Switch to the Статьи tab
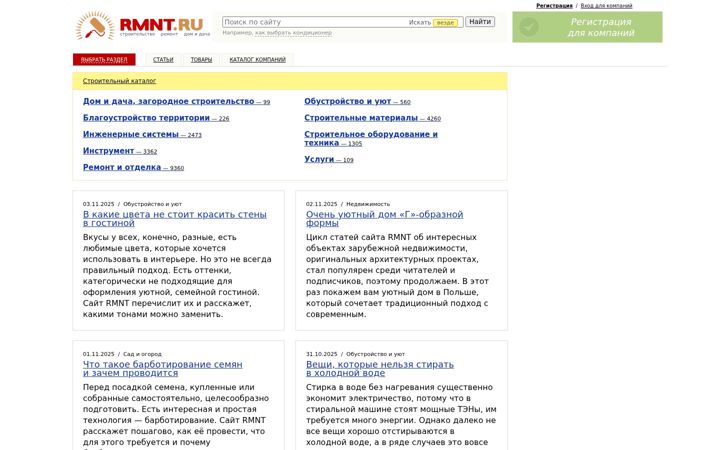Viewport: 720px width, 450px height. click(x=163, y=60)
